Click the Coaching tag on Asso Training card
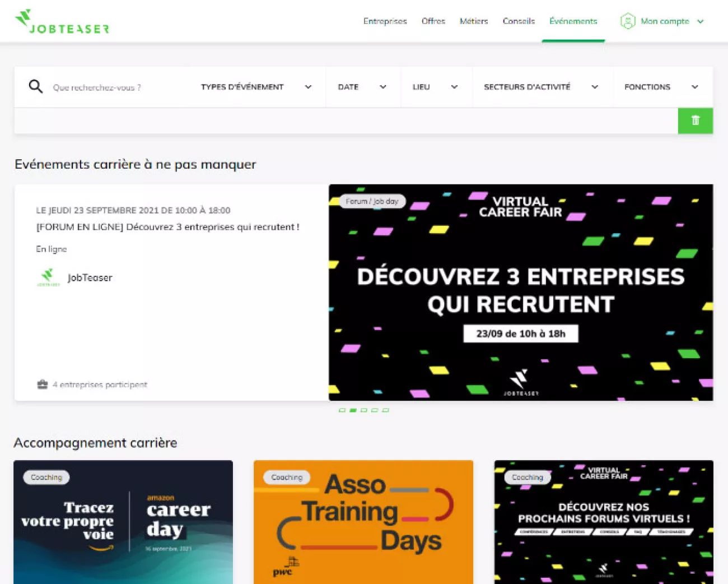The image size is (728, 584). point(287,478)
